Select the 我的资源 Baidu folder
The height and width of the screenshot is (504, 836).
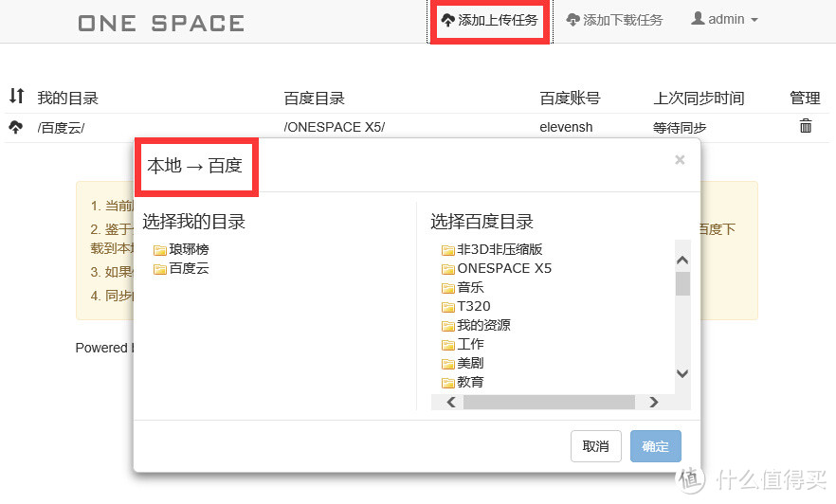click(x=476, y=325)
